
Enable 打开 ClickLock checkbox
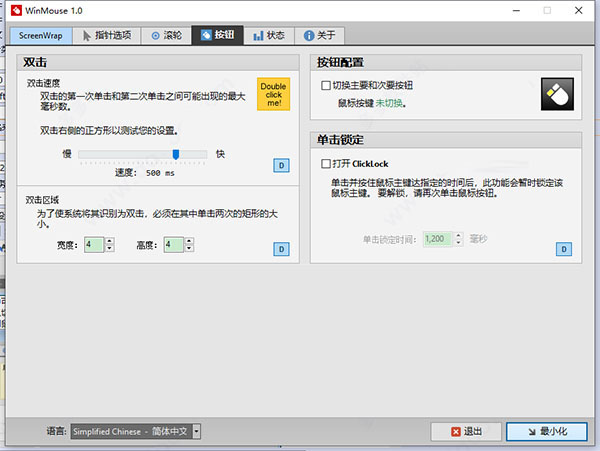coord(326,164)
